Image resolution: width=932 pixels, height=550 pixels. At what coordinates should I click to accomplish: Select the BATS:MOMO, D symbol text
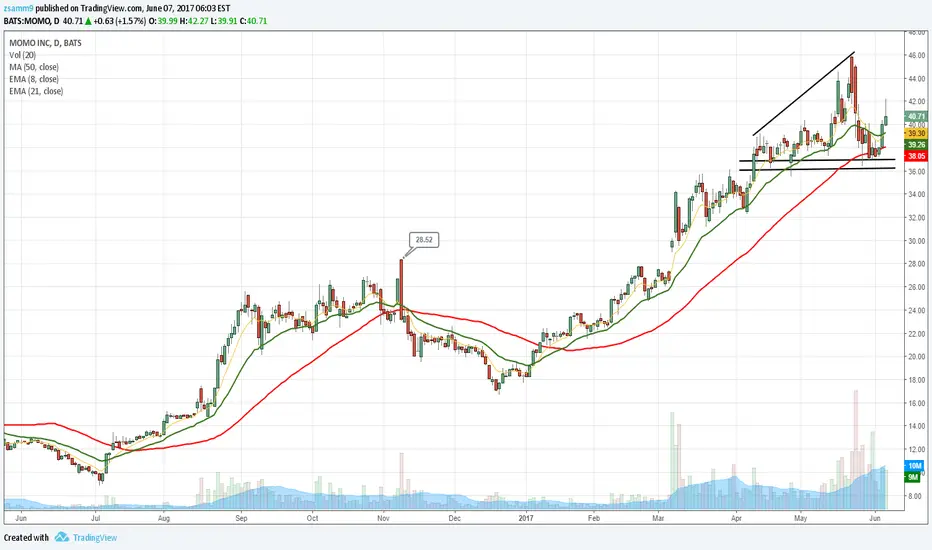click(32, 21)
